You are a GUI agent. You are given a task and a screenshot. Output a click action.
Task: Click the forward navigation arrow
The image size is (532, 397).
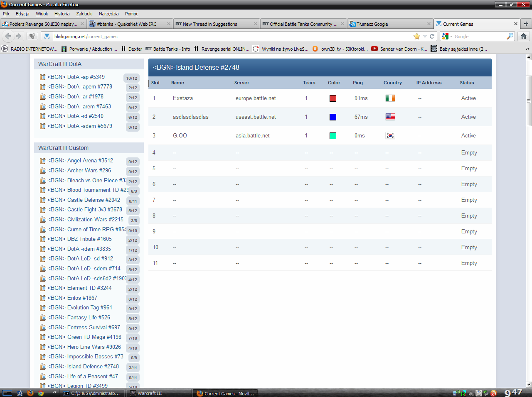coord(19,36)
